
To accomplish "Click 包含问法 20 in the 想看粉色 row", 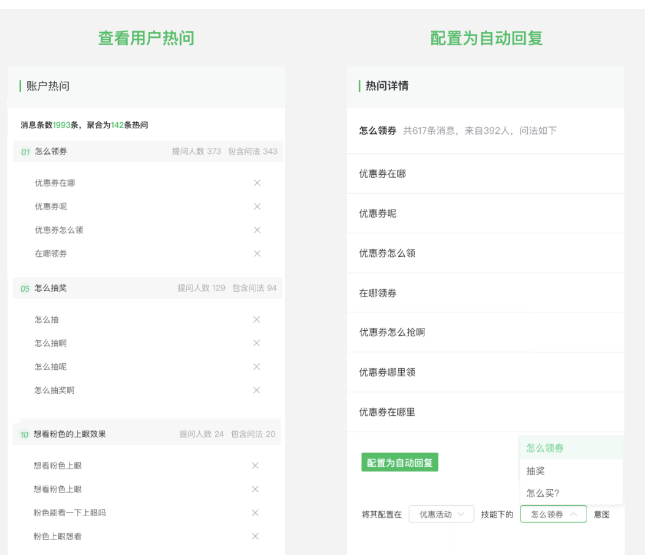I will [253, 434].
